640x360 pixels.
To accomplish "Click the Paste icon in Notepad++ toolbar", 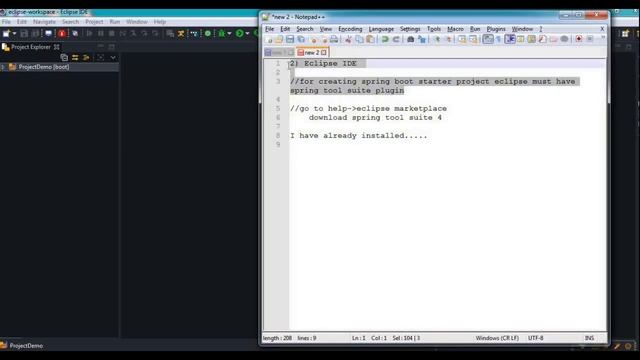I will click(x=370, y=39).
